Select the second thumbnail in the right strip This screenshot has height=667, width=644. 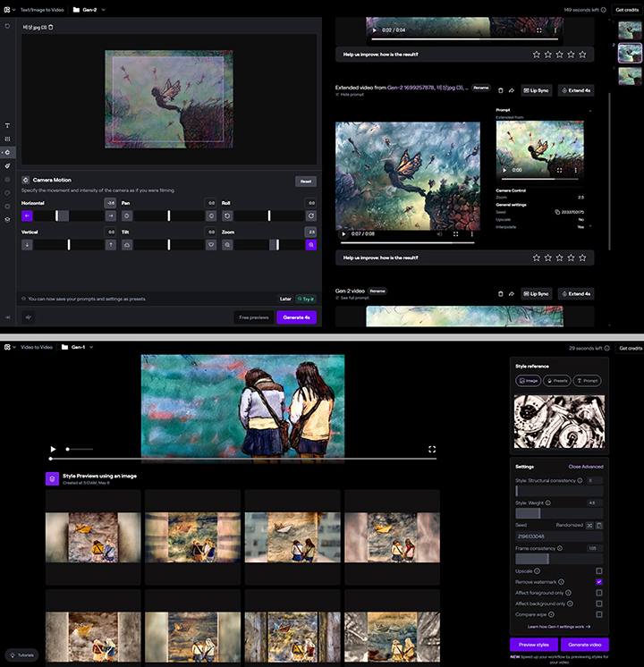coord(630,53)
